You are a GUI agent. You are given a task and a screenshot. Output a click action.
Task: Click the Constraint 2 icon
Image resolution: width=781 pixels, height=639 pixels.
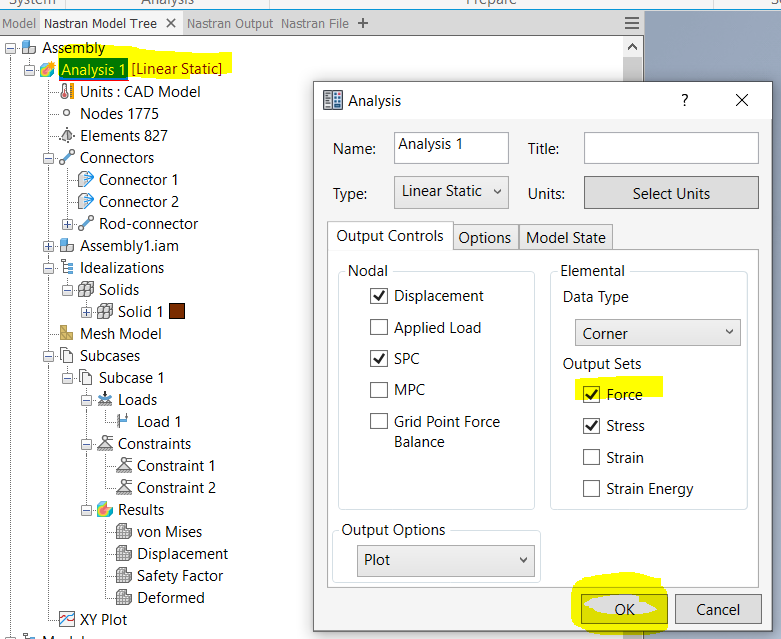coord(124,487)
